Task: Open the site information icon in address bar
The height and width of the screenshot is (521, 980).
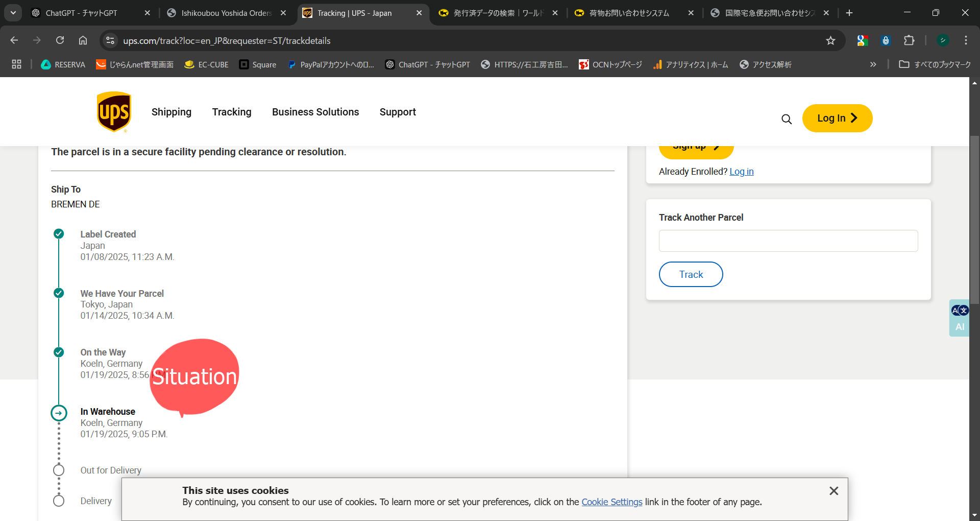Action: click(110, 40)
